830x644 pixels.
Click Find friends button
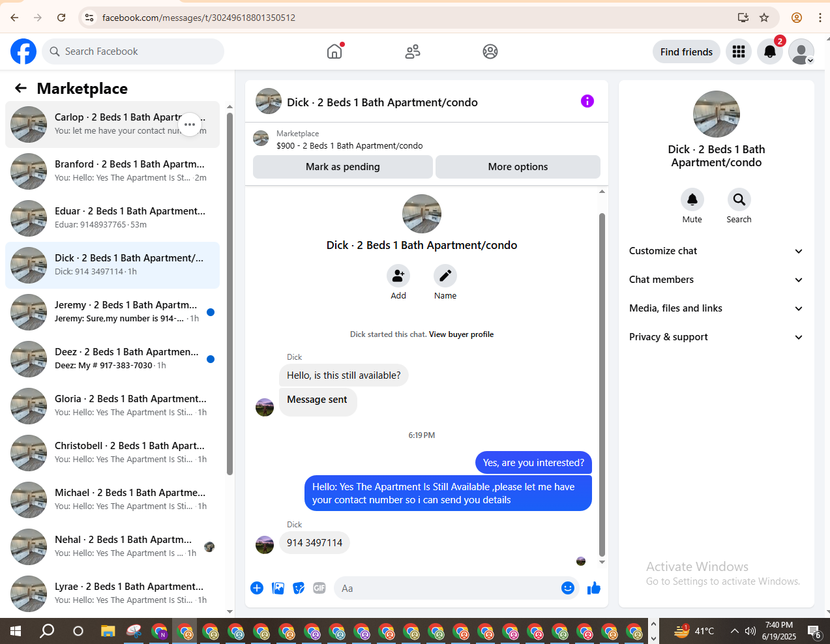(687, 52)
